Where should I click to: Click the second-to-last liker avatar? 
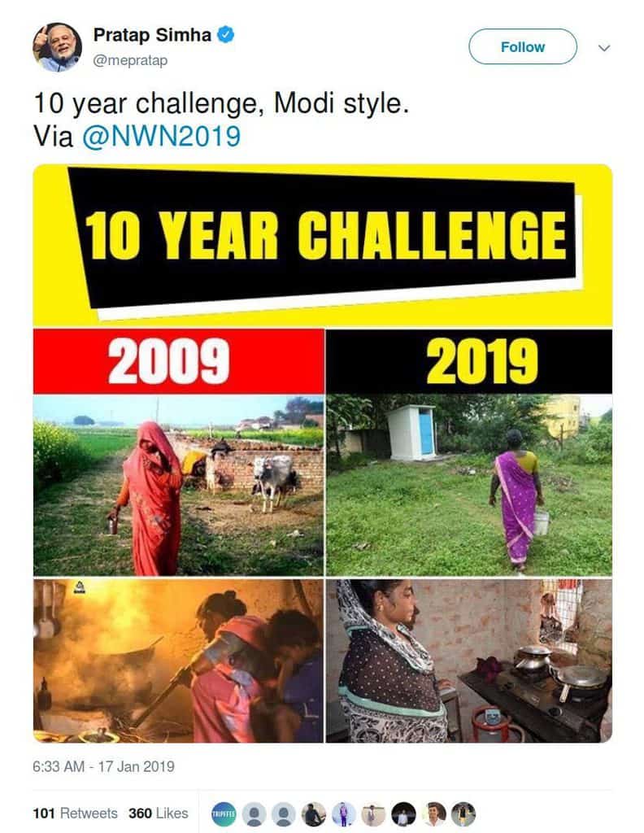point(433,813)
